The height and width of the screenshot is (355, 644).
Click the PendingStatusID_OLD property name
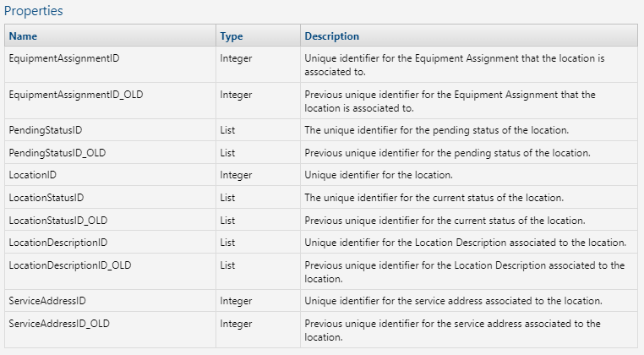57,153
